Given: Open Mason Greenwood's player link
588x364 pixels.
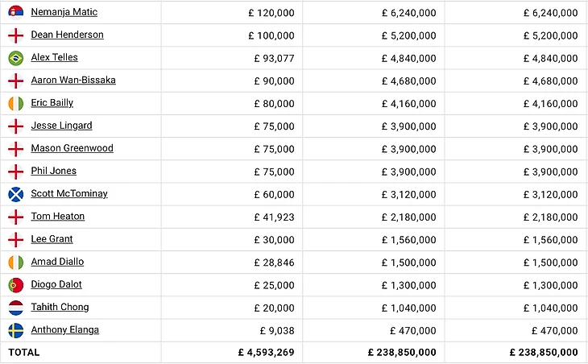Looking at the screenshot, I should coord(72,148).
